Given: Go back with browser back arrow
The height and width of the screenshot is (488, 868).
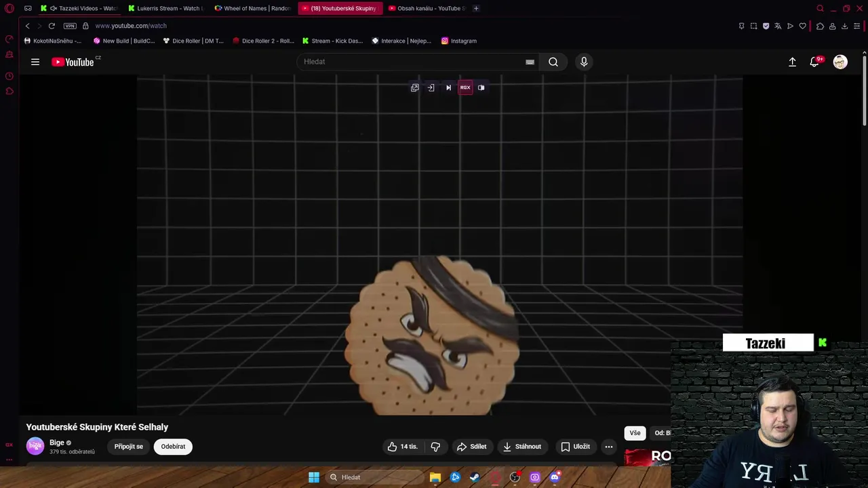Looking at the screenshot, I should tap(27, 26).
